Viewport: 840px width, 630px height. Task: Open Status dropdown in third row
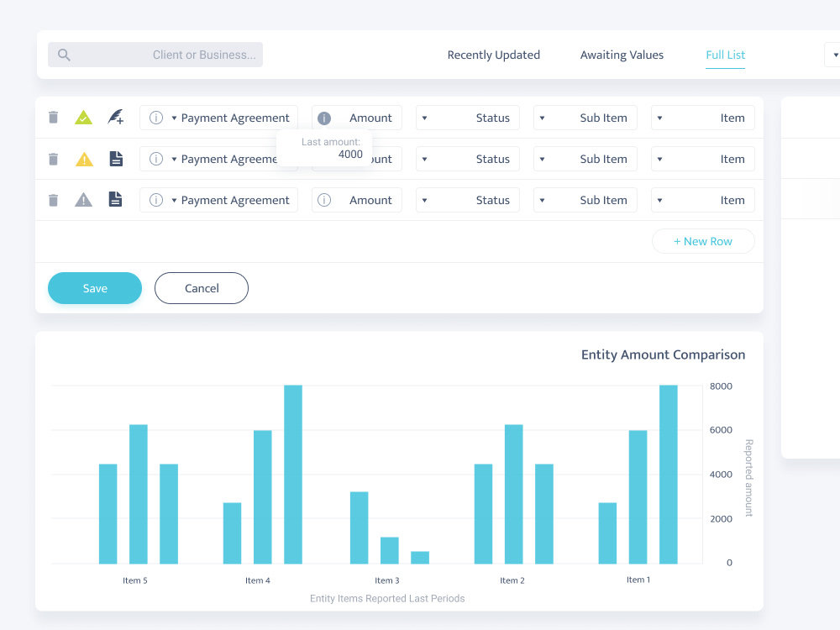[468, 201]
